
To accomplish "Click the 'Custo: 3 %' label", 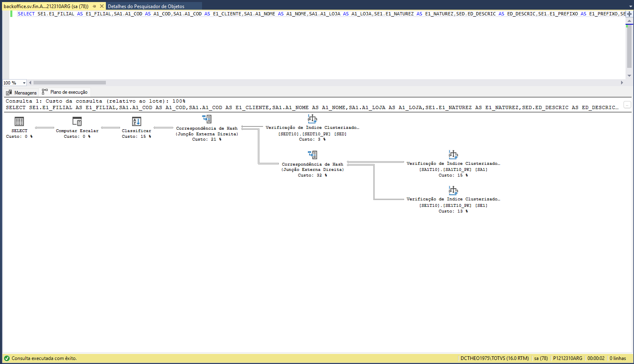I will [x=312, y=139].
